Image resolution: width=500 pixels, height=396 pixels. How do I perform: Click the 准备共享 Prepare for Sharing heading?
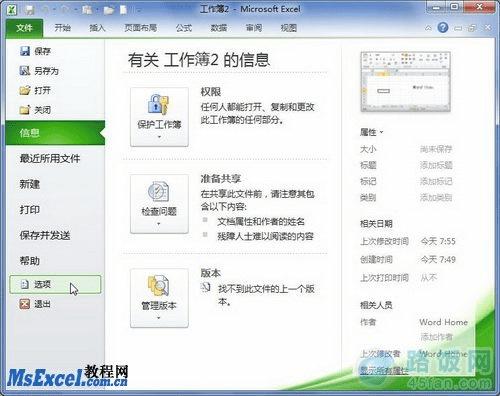point(221,178)
